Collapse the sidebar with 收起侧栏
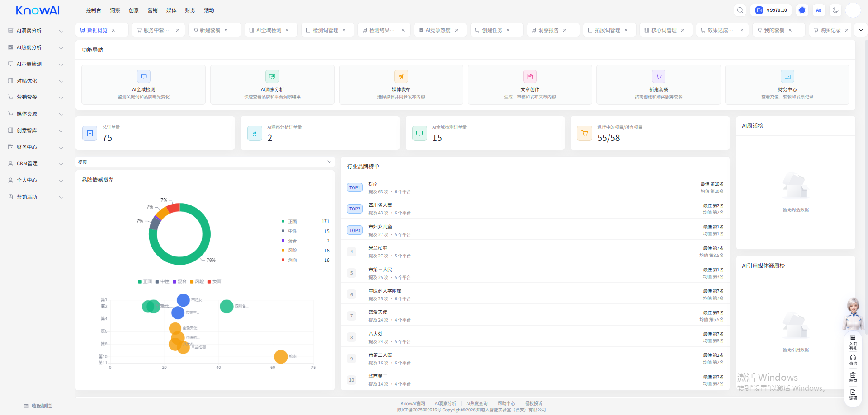The image size is (868, 415). point(38,406)
